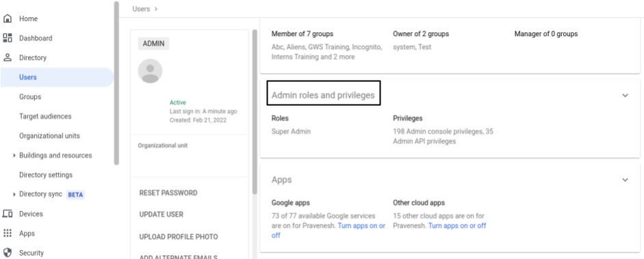The width and height of the screenshot is (644, 259).
Task: Open the Dashboard icon in sidebar
Action: 8,38
